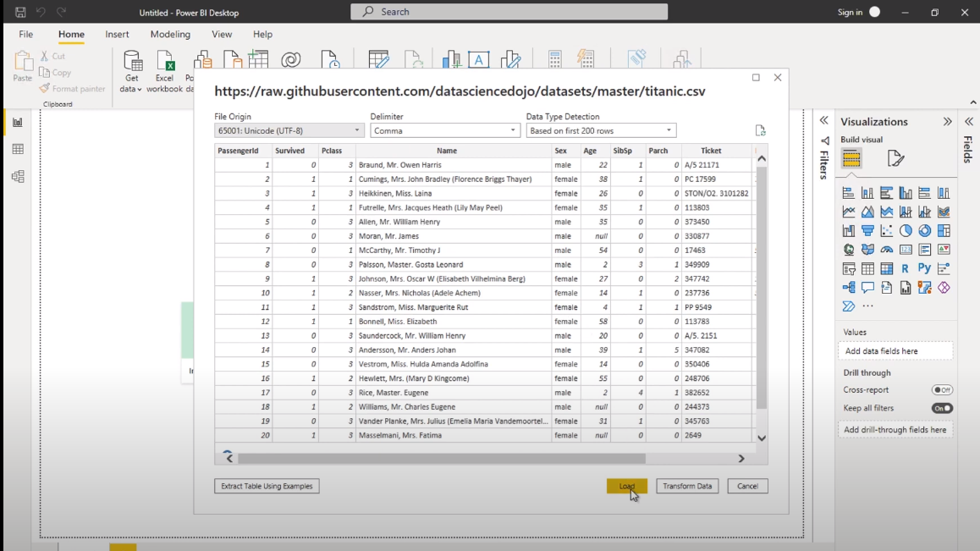This screenshot has height=551, width=980.
Task: Open Model view in left sidebar
Action: [x=18, y=176]
